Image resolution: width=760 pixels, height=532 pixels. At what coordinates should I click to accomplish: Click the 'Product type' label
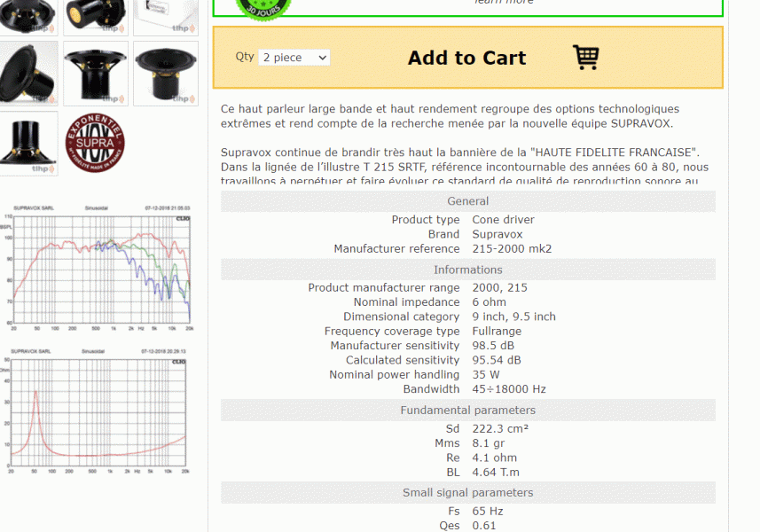(x=426, y=220)
